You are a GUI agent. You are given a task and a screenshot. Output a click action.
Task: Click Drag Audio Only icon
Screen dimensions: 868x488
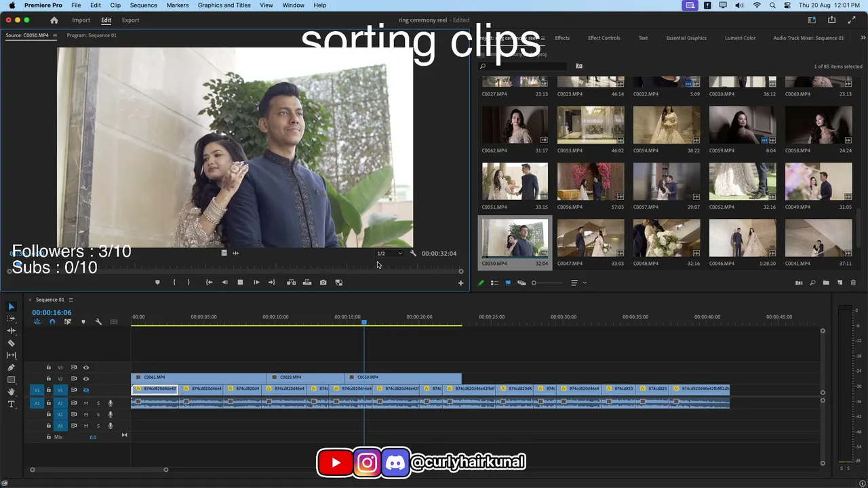(236, 253)
